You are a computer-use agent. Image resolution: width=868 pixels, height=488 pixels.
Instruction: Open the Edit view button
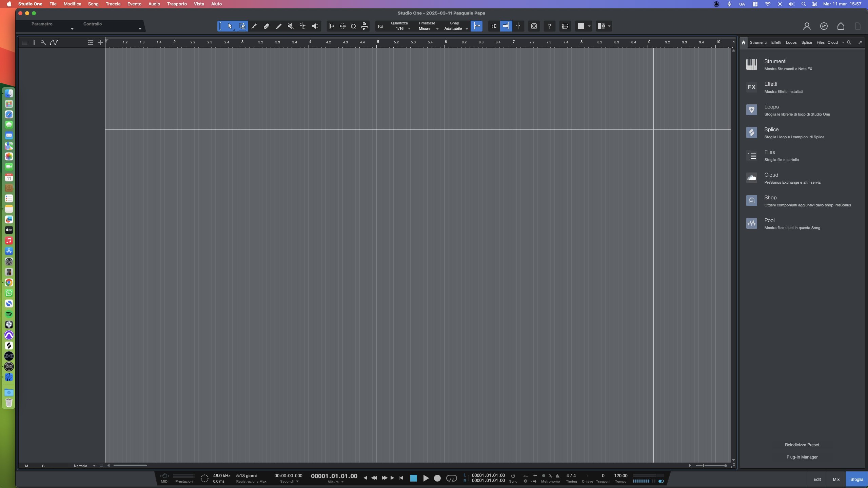click(x=817, y=480)
